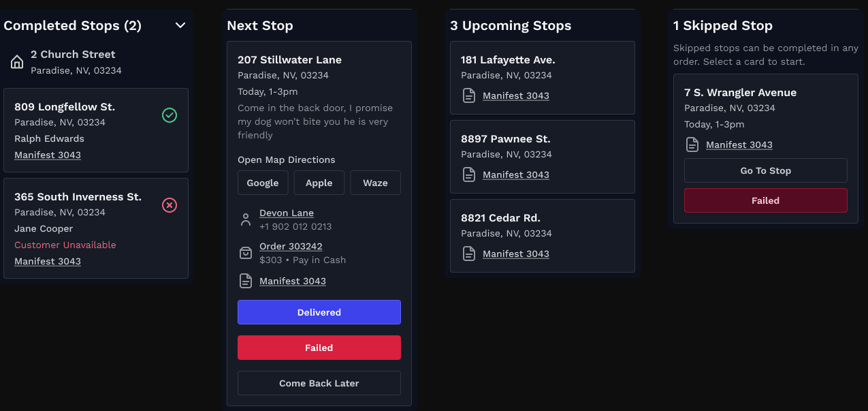Click manifest icon on 8821 Cedar Rd. card
The image size is (868, 411).
pyautogui.click(x=469, y=254)
